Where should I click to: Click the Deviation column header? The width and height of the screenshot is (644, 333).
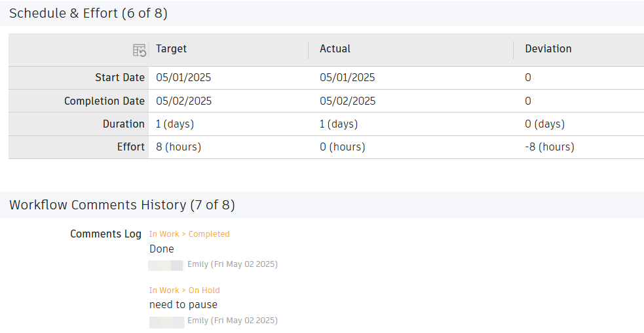tap(548, 49)
